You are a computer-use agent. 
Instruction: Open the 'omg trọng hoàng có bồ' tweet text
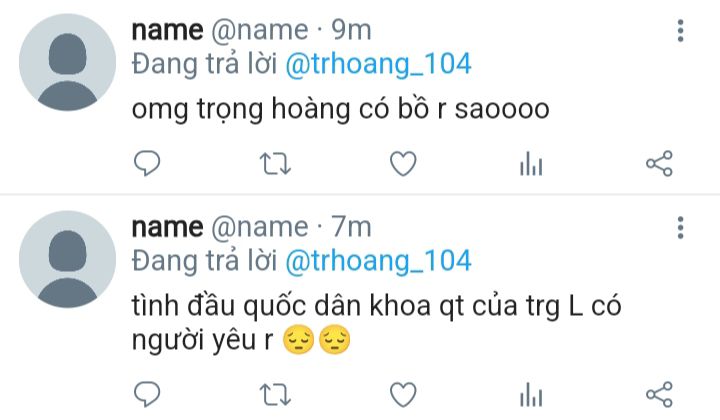pos(340,109)
